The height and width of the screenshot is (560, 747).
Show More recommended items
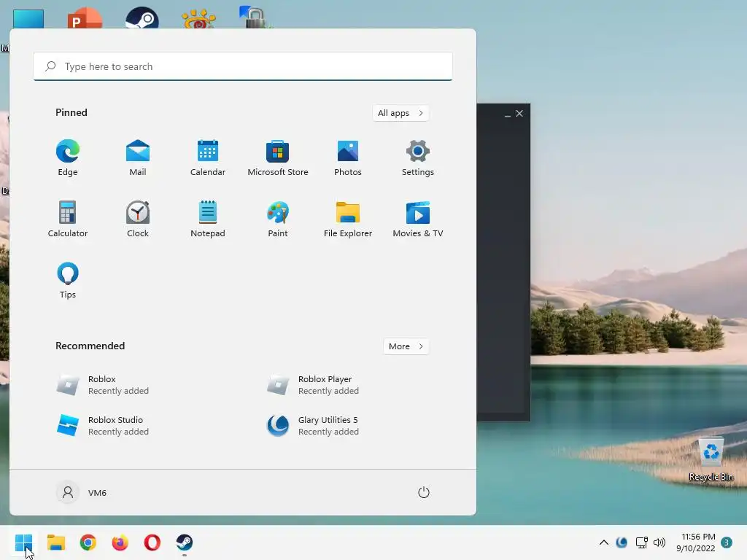tap(406, 346)
